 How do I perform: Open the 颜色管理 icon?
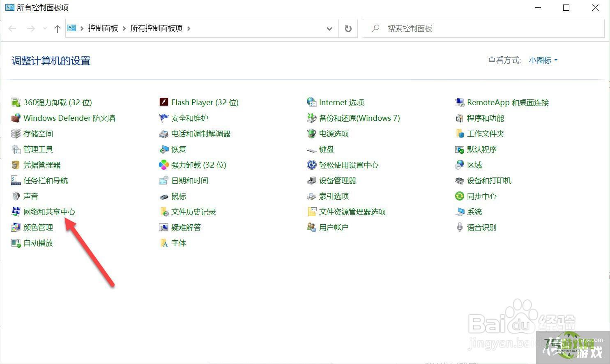16,227
